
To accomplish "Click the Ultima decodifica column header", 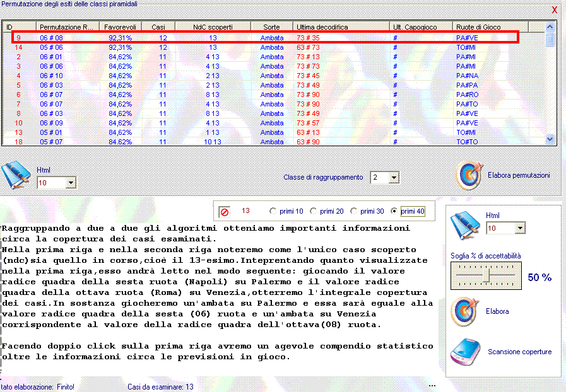I will pos(341,27).
